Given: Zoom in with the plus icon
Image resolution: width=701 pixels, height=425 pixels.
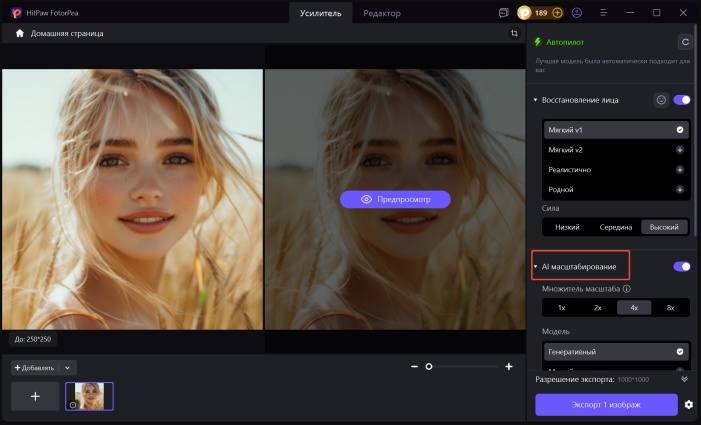Looking at the screenshot, I should tap(509, 366).
